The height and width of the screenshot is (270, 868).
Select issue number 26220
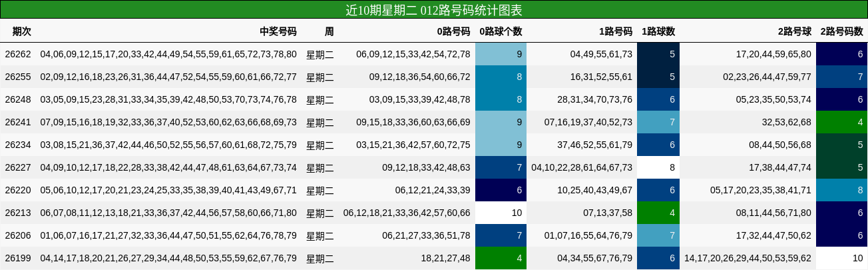coord(18,190)
